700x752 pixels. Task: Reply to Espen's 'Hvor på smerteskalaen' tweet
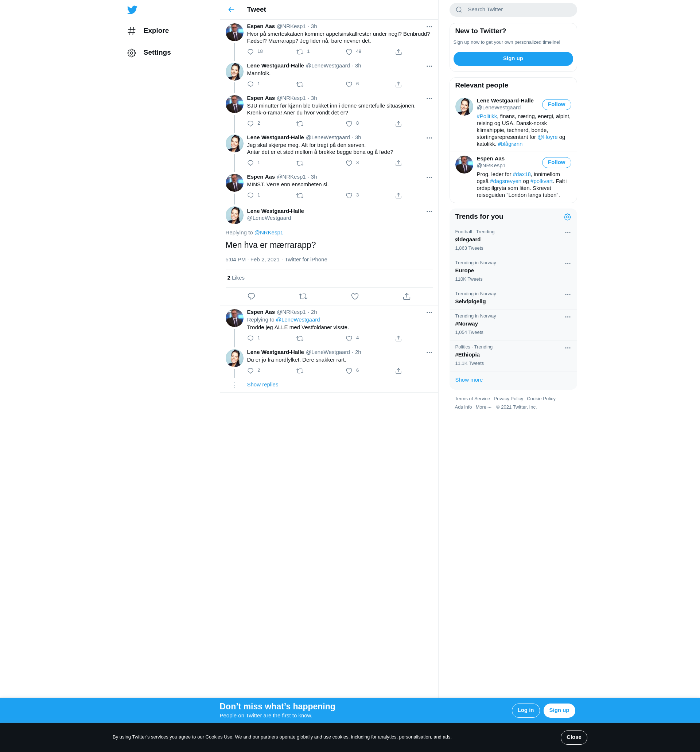coord(250,52)
